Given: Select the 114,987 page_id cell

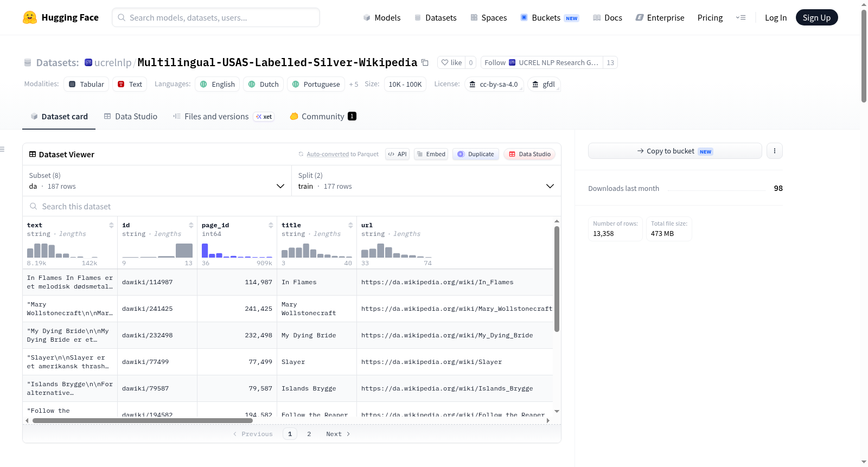Looking at the screenshot, I should (237, 282).
